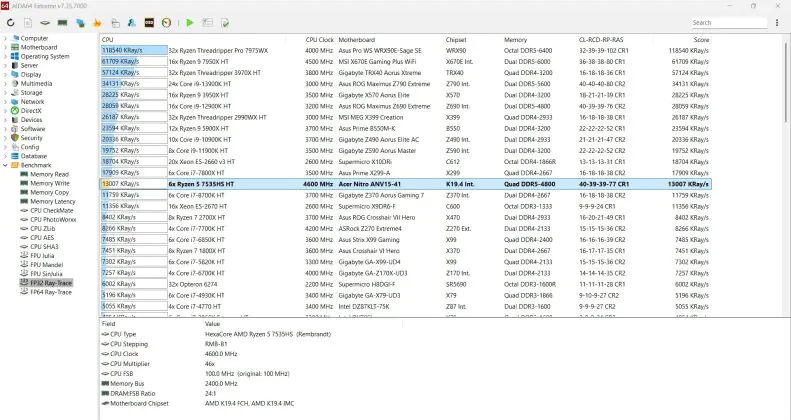791x420 pixels.
Task: Expand the Devices tree node
Action: point(5,120)
